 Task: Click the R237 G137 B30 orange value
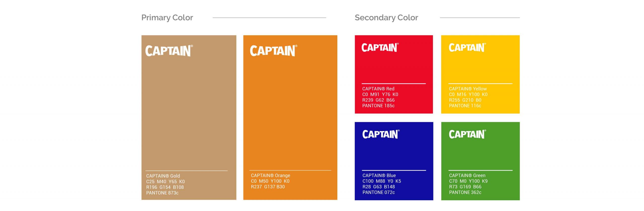click(x=268, y=187)
